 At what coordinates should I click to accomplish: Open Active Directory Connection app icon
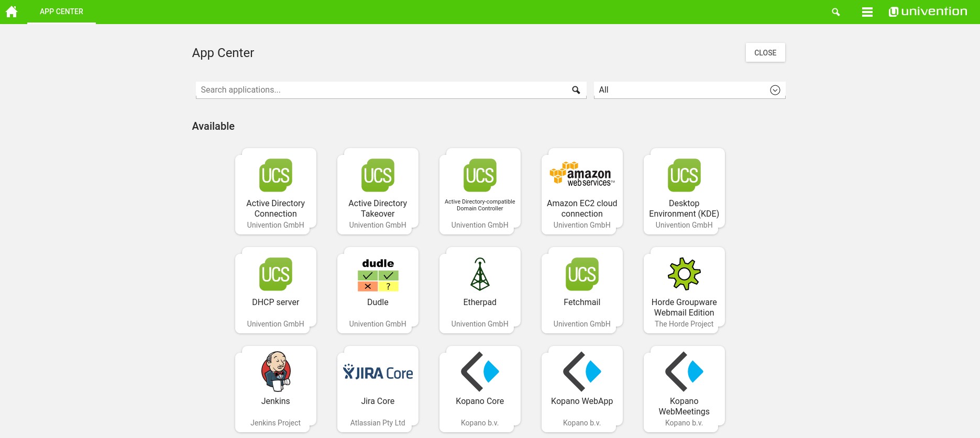pos(276,175)
